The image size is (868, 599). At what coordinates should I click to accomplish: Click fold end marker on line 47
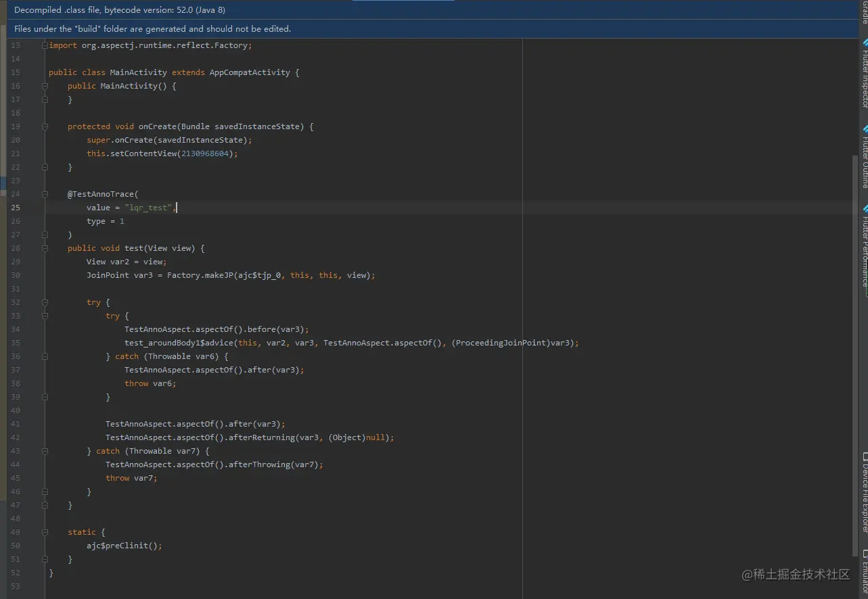(45, 505)
